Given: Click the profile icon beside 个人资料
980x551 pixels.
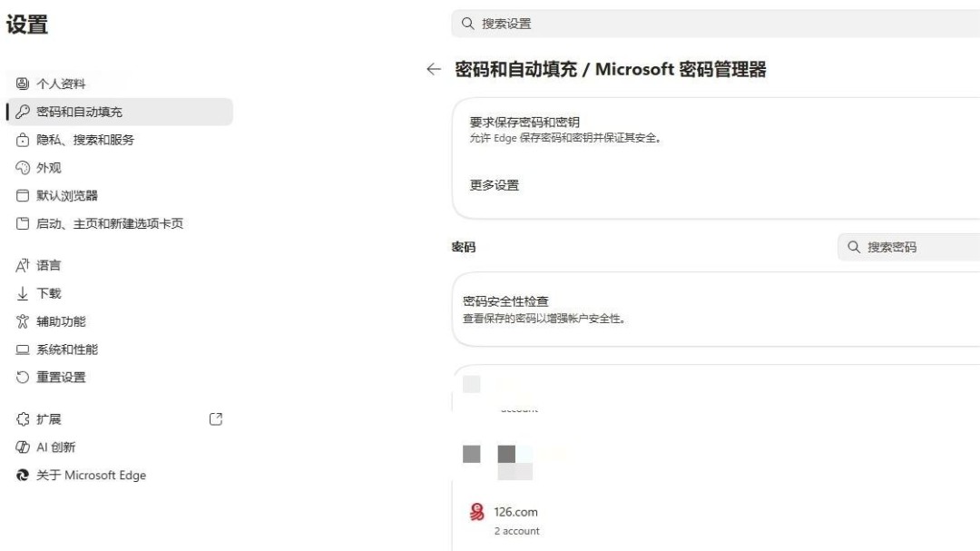Looking at the screenshot, I should [x=23, y=84].
